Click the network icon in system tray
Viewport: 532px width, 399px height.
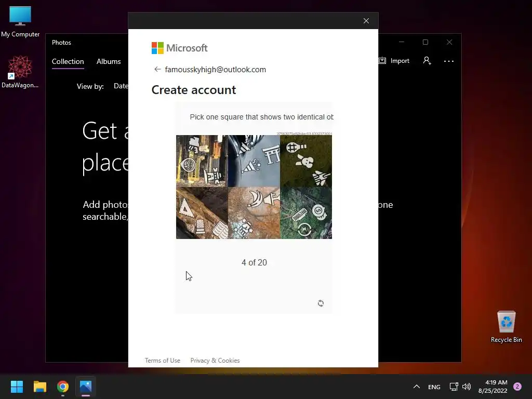point(454,387)
